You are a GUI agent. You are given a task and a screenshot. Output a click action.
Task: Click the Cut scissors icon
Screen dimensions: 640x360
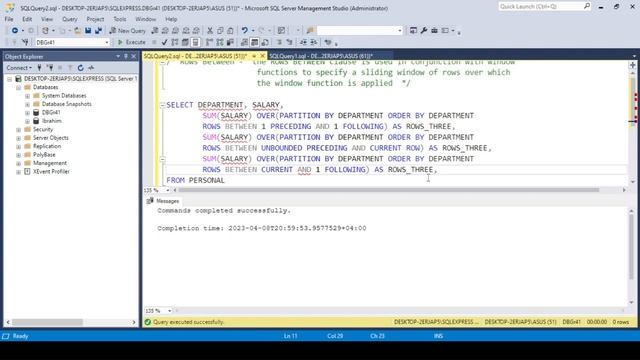tap(210, 31)
